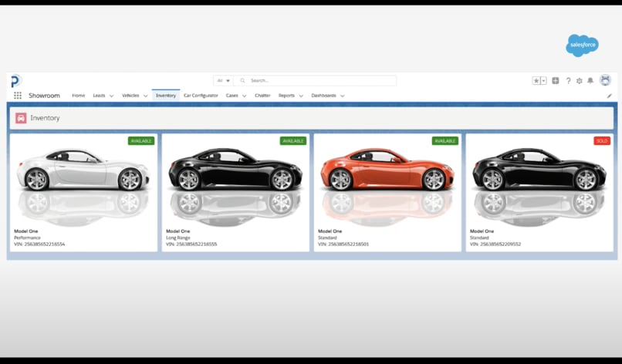Viewport: 622px width, 364px height.
Task: Open the Car Configurator tab
Action: click(201, 96)
